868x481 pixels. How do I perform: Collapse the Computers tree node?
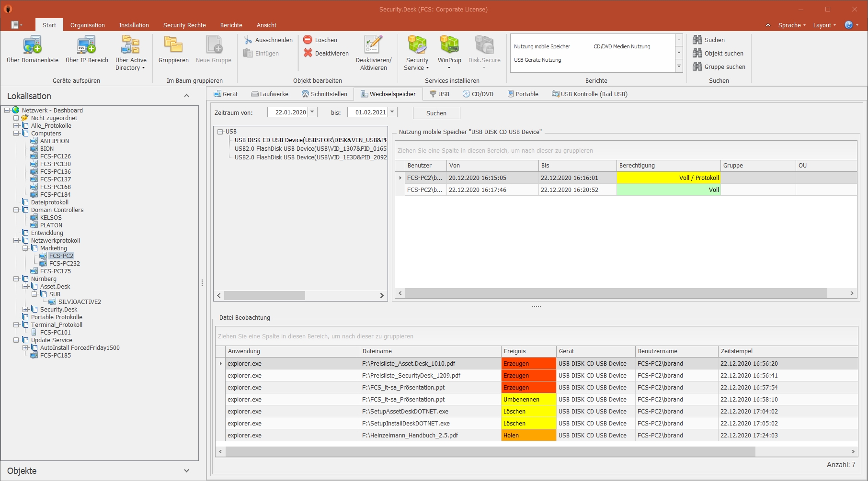click(16, 134)
